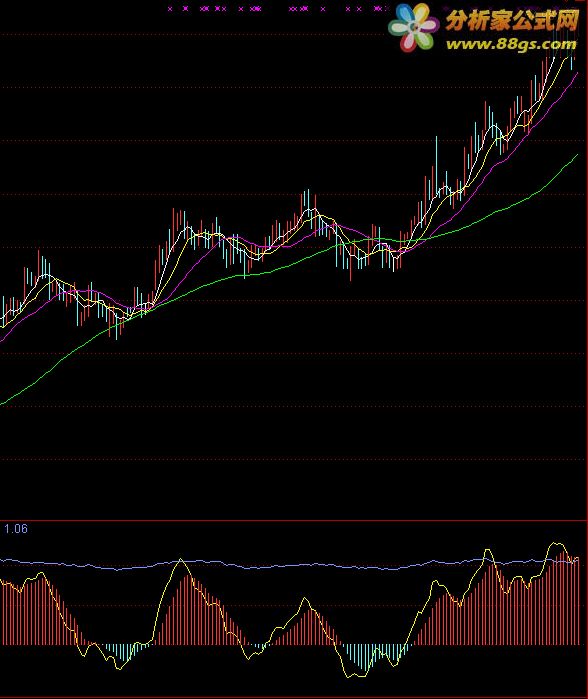Click the lowest red candlestick in the pullback

[350, 261]
